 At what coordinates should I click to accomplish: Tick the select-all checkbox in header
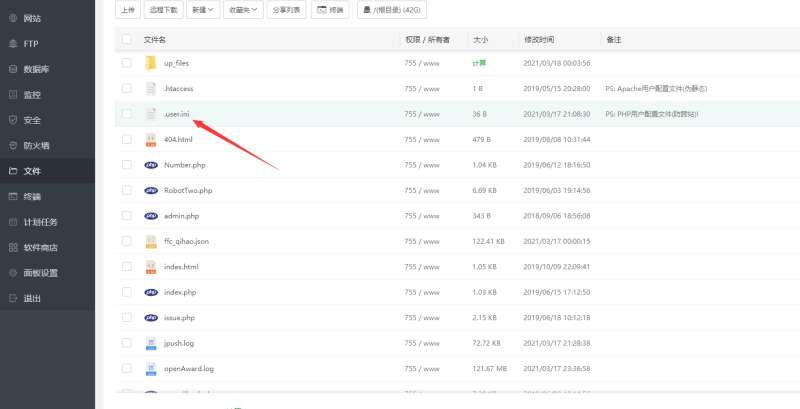tap(127, 40)
